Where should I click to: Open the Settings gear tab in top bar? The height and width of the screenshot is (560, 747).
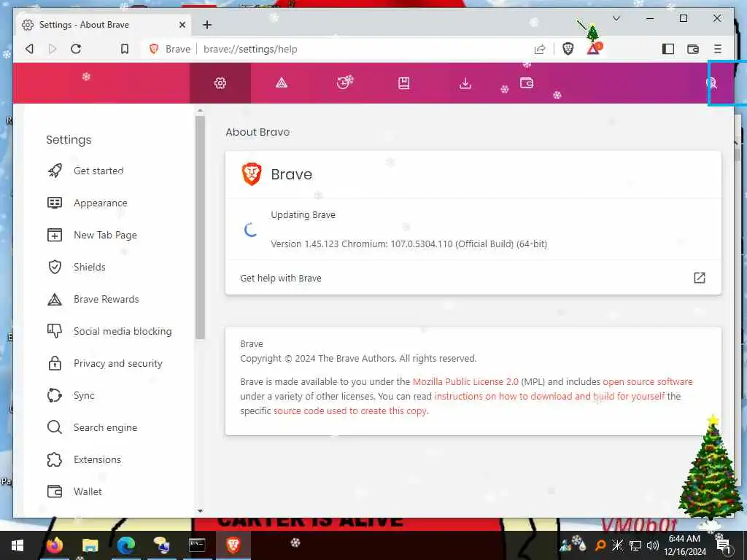(220, 83)
